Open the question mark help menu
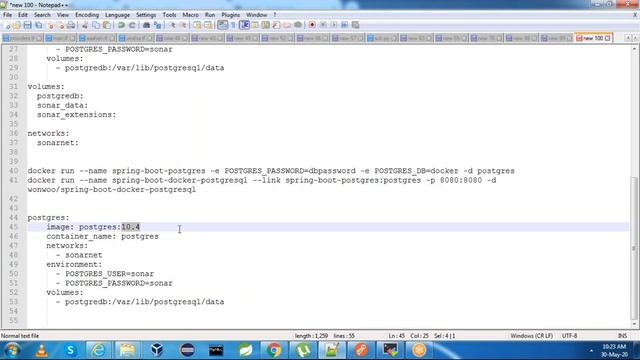 pos(275,15)
